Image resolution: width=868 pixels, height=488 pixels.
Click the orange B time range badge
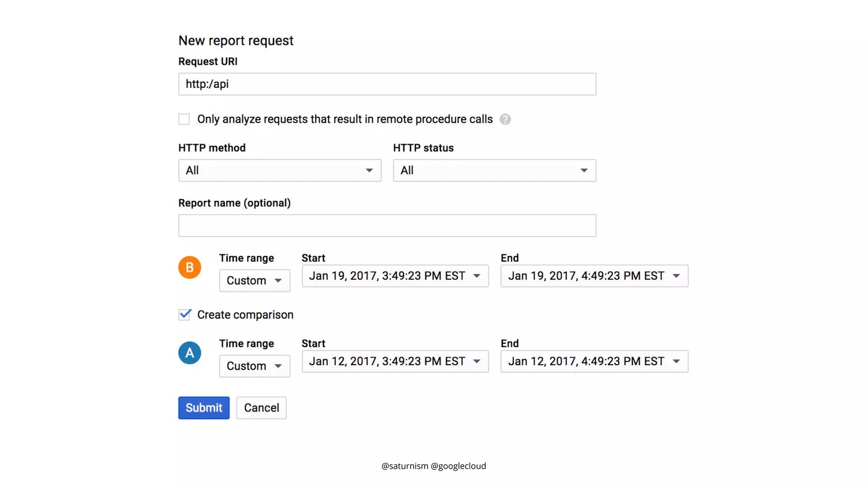click(x=189, y=267)
